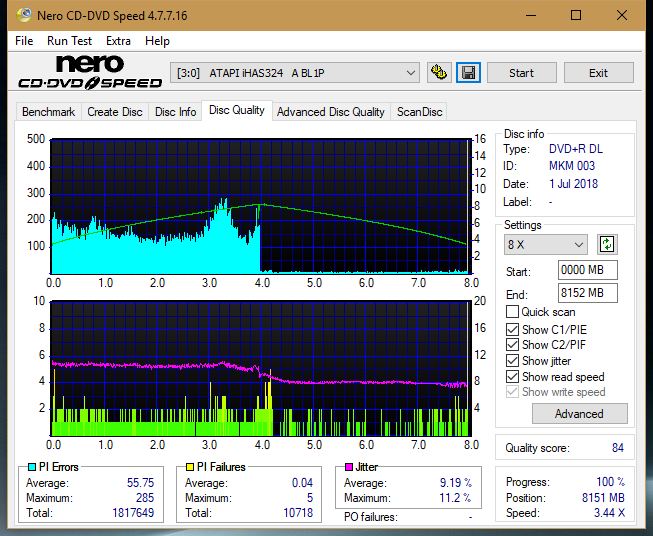This screenshot has height=536, width=653.
Task: Click the save floppy disk icon
Action: tap(468, 73)
